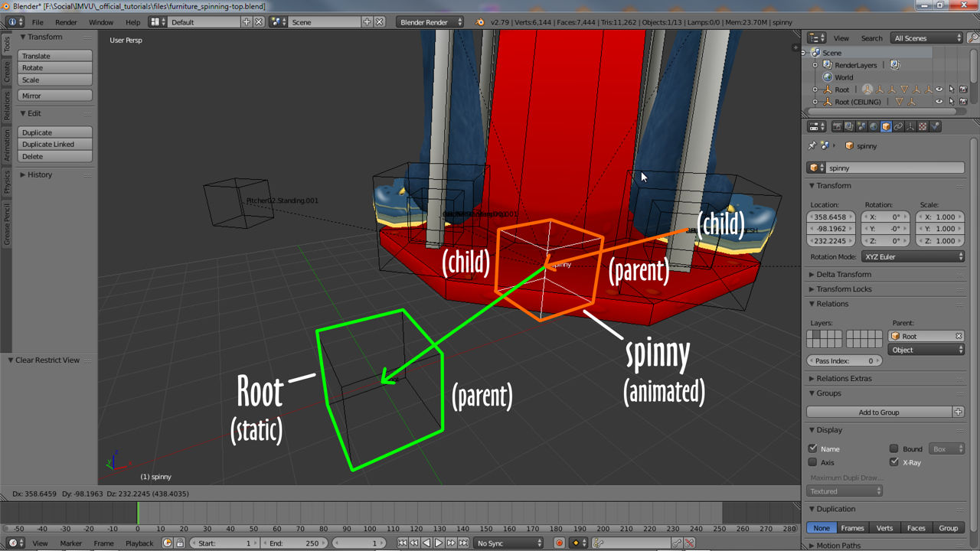Open the Texture properties checker icon
This screenshot has height=551, width=980.
coord(923,126)
